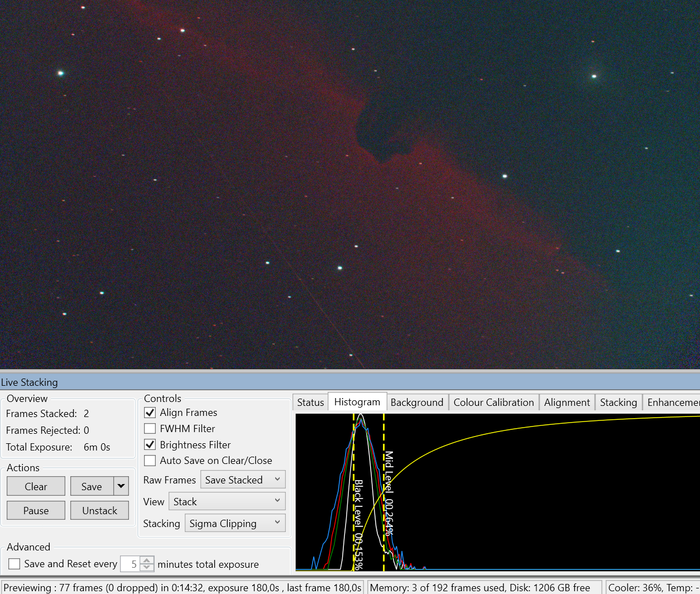
Task: Click the Black Level histogram marker line
Action: (x=354, y=492)
